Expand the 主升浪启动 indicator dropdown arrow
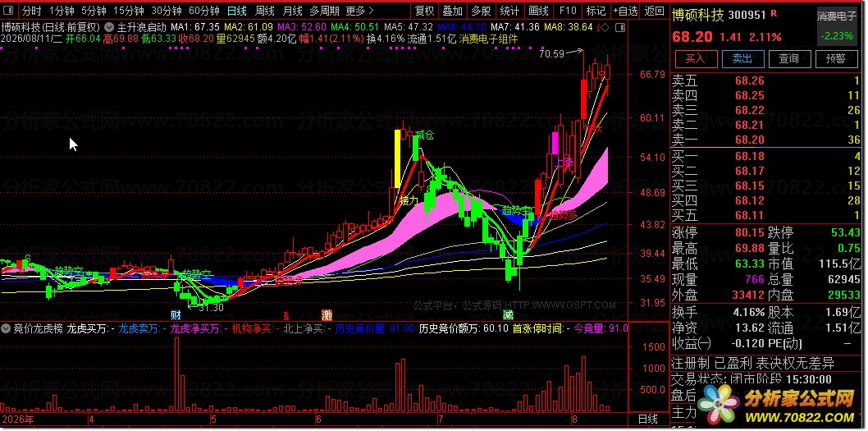This screenshot has width=868, height=431. pyautogui.click(x=109, y=26)
